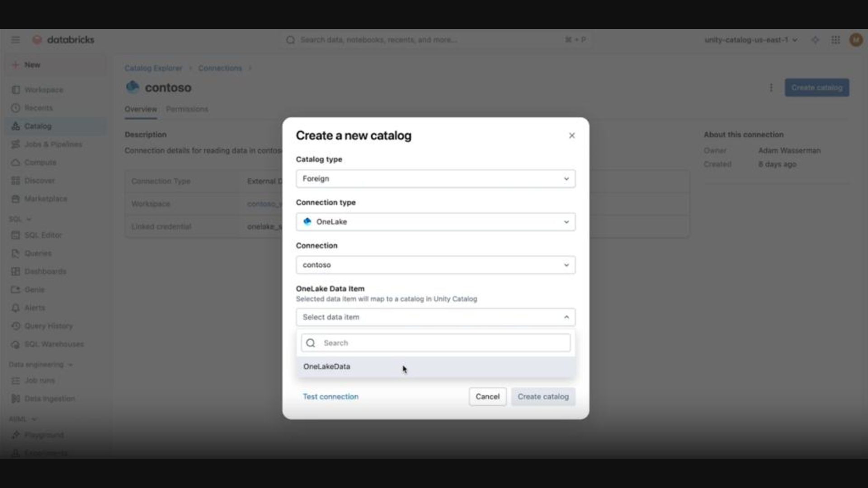Open the unity-catalog-us-east-1 workspace switcher

pyautogui.click(x=750, y=40)
